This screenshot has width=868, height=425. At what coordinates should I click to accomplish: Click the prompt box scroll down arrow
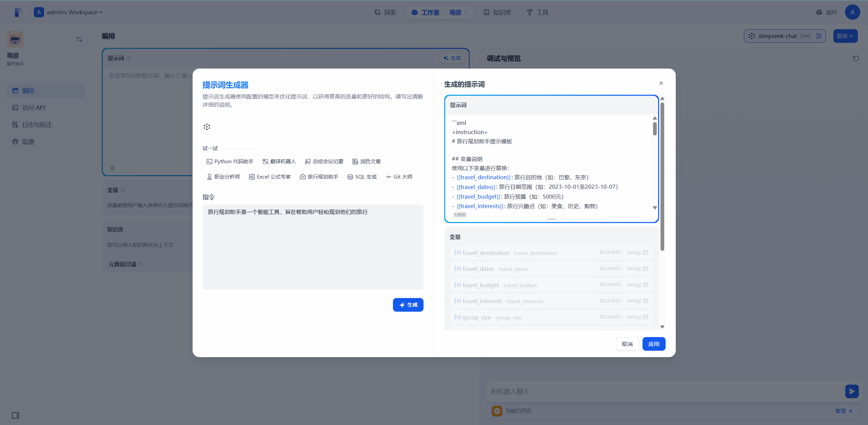(x=655, y=207)
